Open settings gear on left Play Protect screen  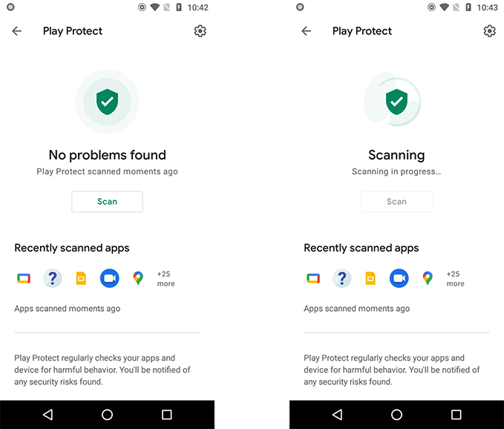(x=200, y=31)
